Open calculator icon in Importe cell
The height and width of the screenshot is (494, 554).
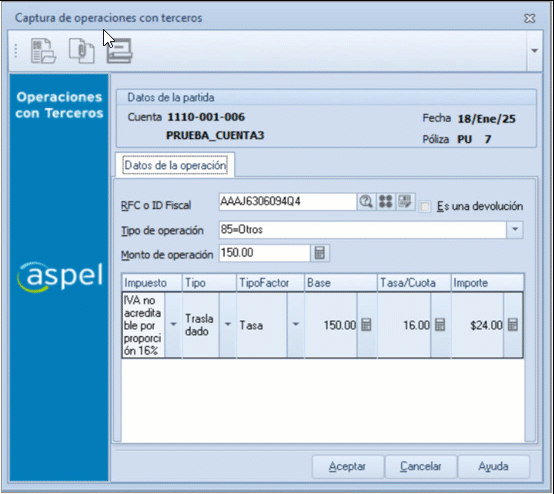pos(513,325)
